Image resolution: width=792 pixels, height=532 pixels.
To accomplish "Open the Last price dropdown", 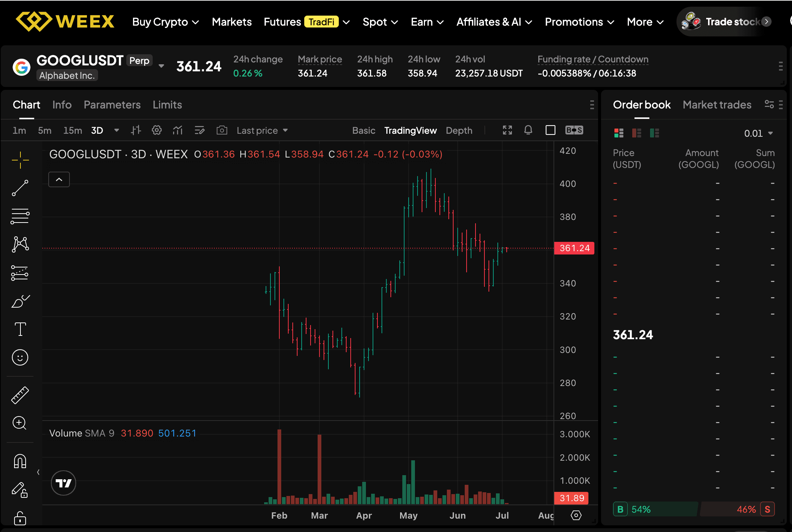I will point(262,130).
